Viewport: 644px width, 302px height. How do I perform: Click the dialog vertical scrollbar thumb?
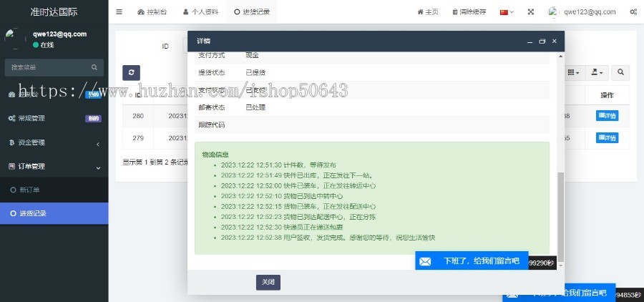(560, 218)
